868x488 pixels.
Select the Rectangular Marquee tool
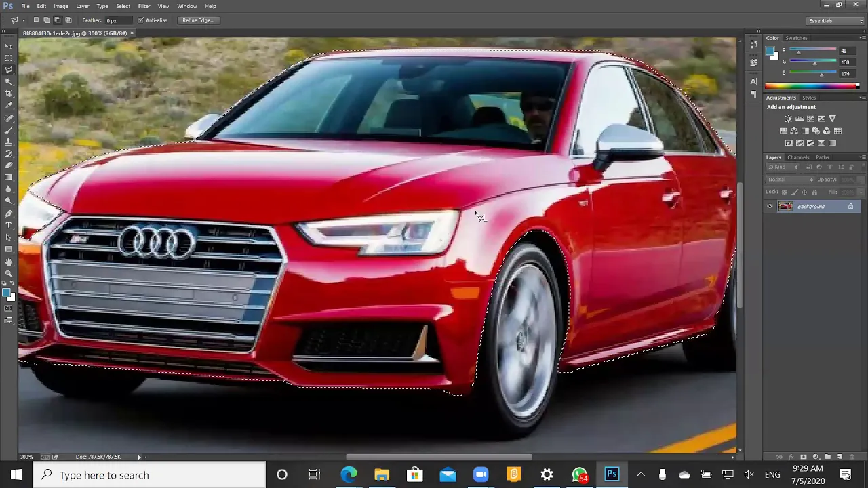click(9, 58)
